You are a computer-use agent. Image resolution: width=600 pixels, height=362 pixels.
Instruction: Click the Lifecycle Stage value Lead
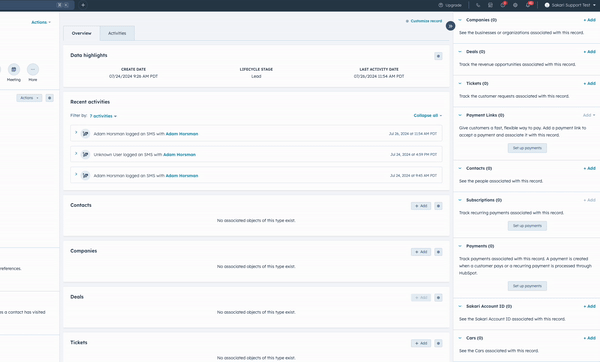click(256, 76)
